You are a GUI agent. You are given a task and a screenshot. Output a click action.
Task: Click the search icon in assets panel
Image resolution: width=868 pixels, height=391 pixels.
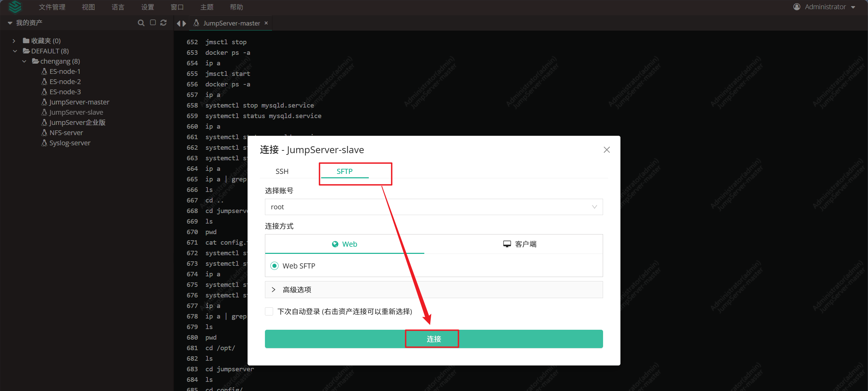click(x=141, y=23)
